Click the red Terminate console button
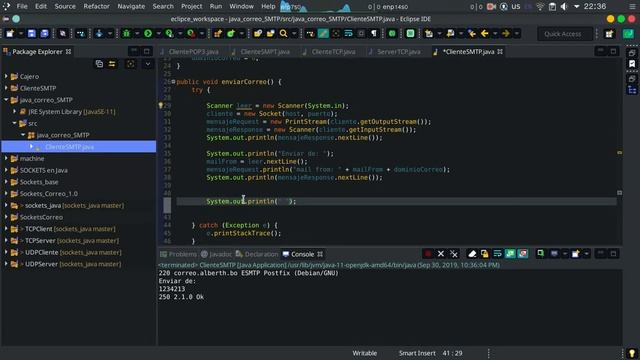This screenshot has width=640, height=360. 428,254
